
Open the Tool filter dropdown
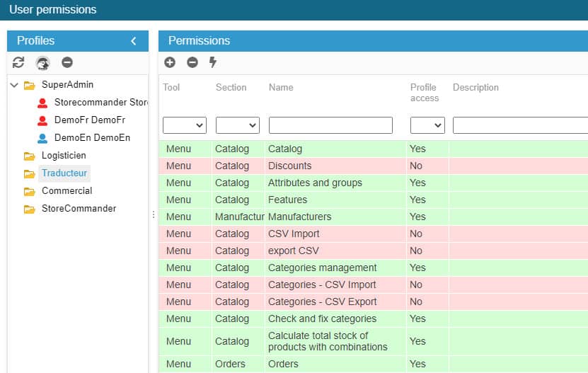click(x=185, y=125)
